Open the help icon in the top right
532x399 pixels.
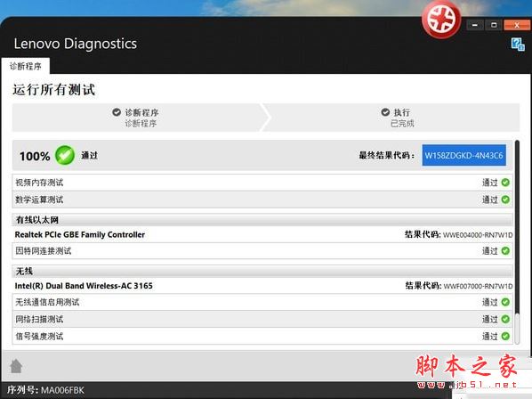point(518,45)
